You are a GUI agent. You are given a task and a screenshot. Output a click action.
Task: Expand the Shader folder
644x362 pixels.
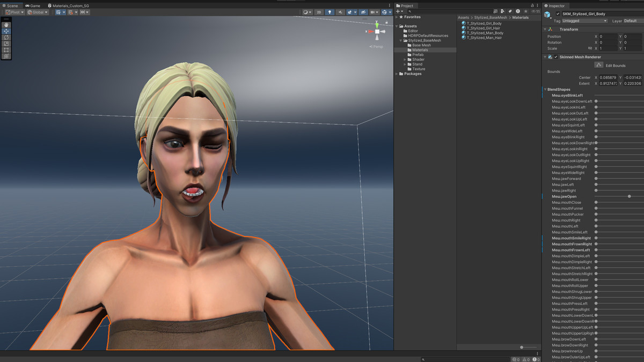tap(405, 60)
